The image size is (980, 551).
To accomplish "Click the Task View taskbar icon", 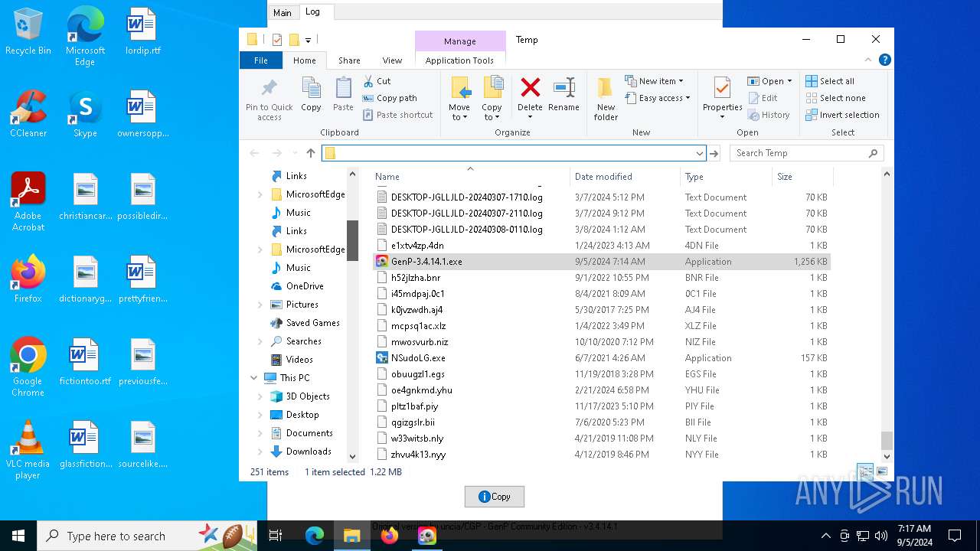I will tap(276, 536).
